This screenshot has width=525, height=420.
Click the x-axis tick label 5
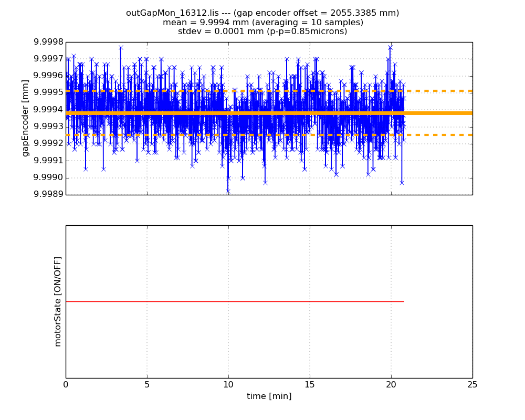pyautogui.click(x=147, y=385)
